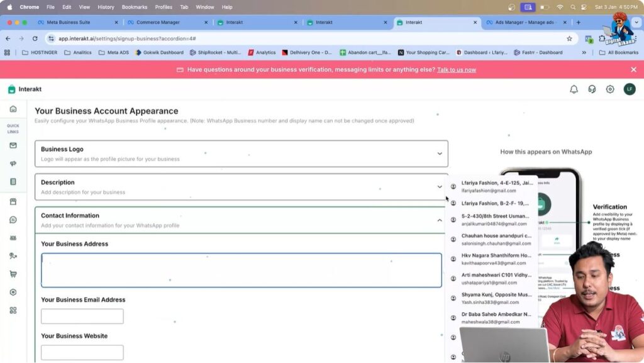
Task: Select autofill entry Chauhan house anandpuri
Action: tap(492, 240)
